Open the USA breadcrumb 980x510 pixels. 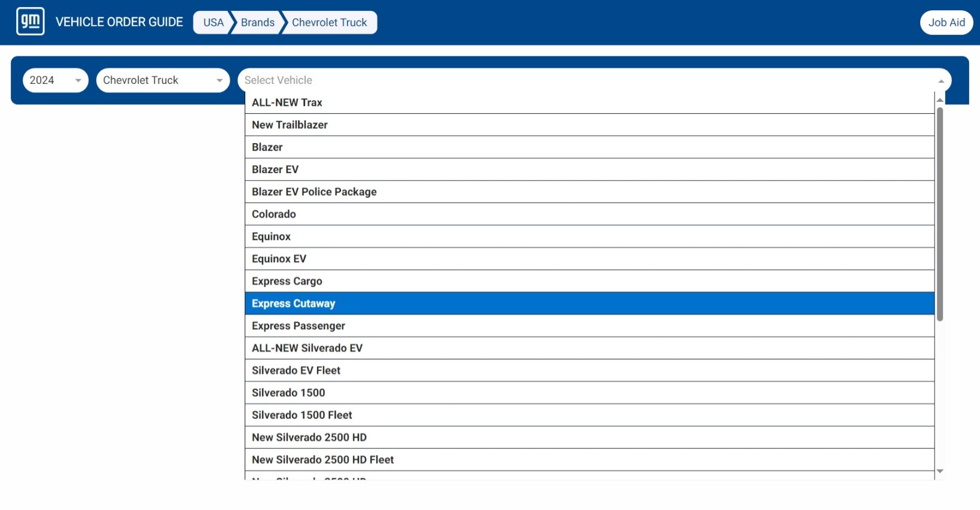pyautogui.click(x=213, y=22)
